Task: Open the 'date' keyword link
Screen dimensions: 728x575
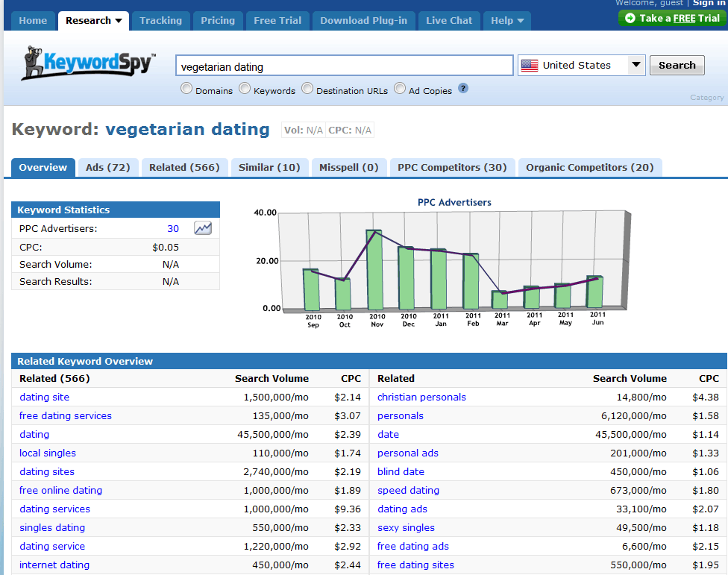Action: click(388, 434)
